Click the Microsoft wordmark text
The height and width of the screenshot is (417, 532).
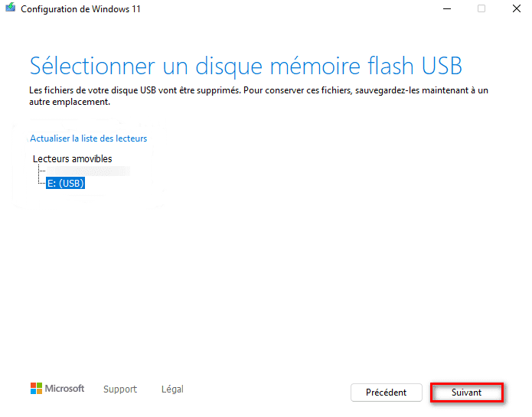click(x=65, y=389)
